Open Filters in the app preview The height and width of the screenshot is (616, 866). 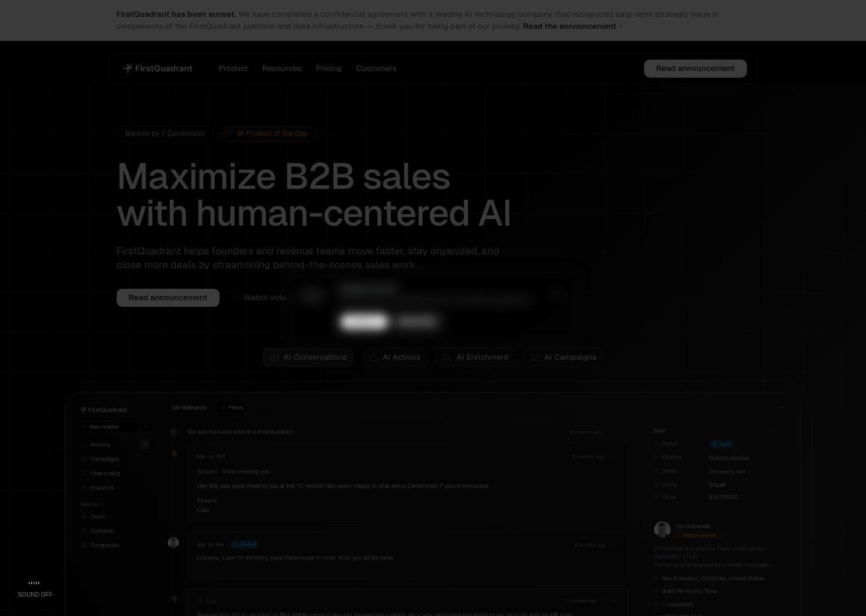(232, 408)
